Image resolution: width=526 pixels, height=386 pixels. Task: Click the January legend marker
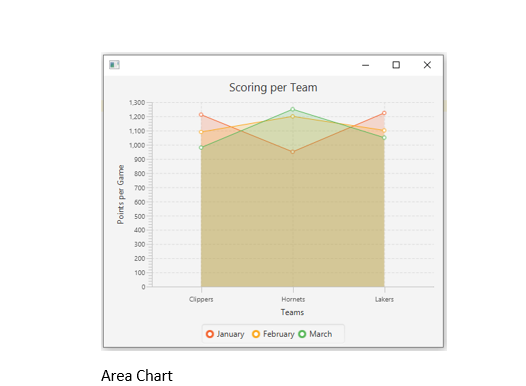tap(210, 334)
